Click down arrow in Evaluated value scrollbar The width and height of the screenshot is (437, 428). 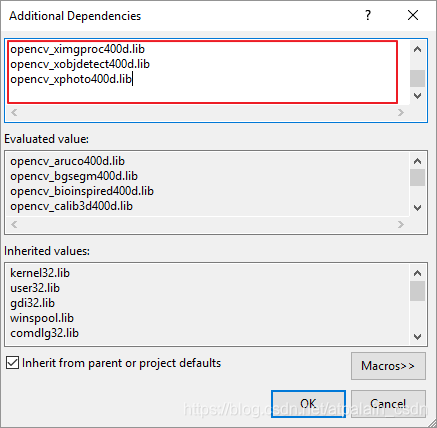click(x=417, y=208)
